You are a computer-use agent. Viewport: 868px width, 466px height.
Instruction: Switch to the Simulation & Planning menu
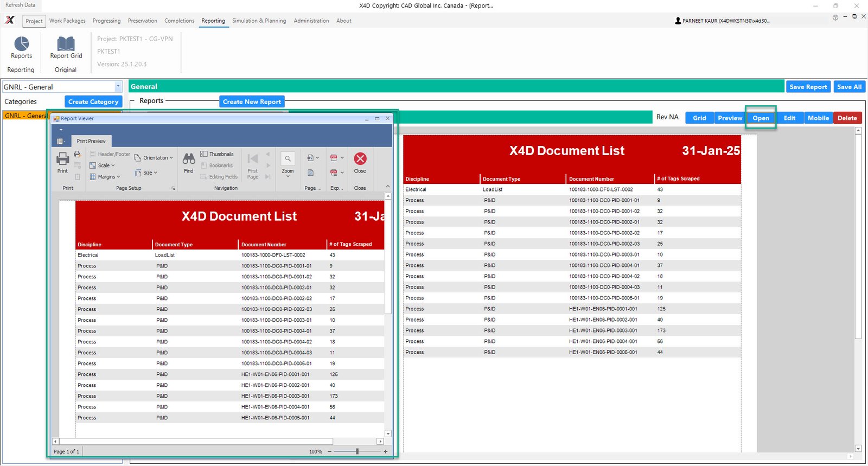point(259,21)
